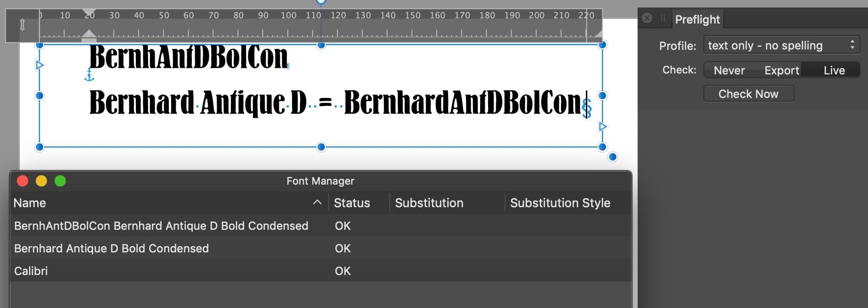868x308 pixels.
Task: Click the top-center handle of the text frame
Action: (321, 45)
